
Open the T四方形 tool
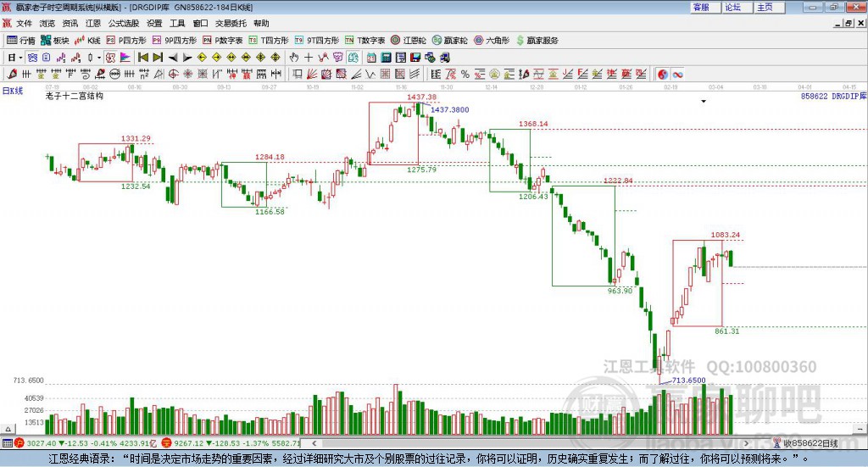269,41
